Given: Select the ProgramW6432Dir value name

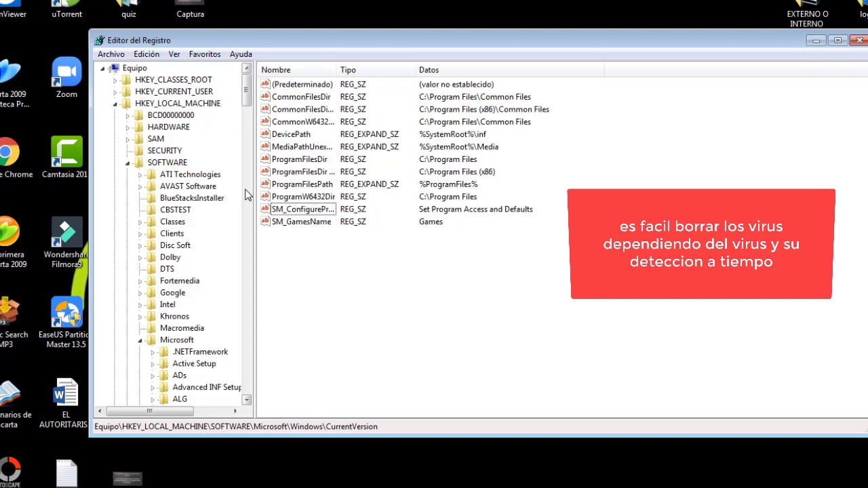Looking at the screenshot, I should pos(303,197).
